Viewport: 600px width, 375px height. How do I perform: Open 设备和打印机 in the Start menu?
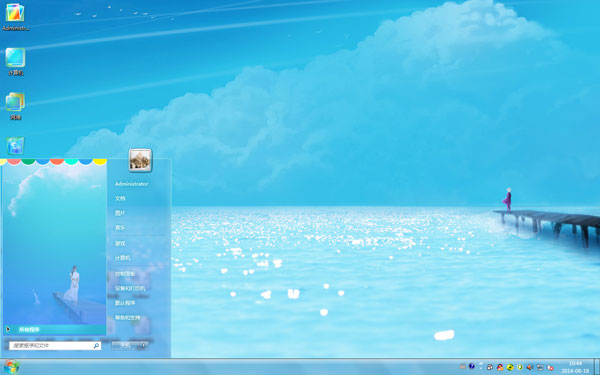tap(130, 288)
